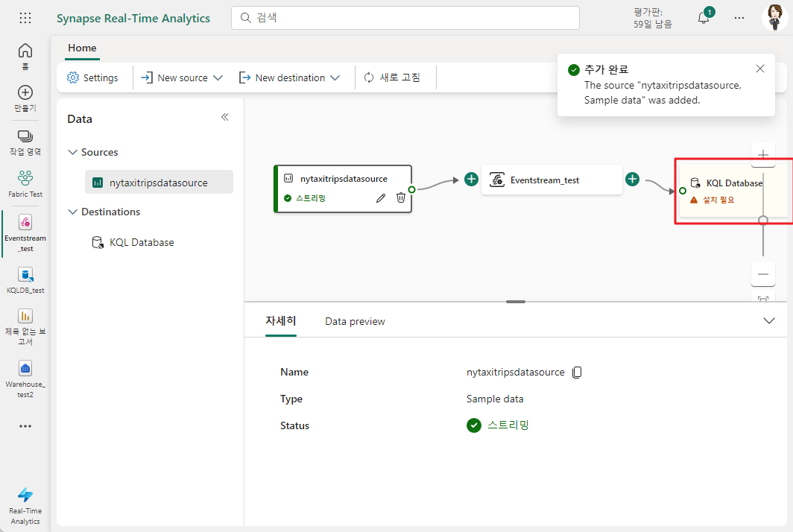Viewport: 793px width, 532px height.
Task: Open Settings in the toolbar
Action: [x=92, y=77]
